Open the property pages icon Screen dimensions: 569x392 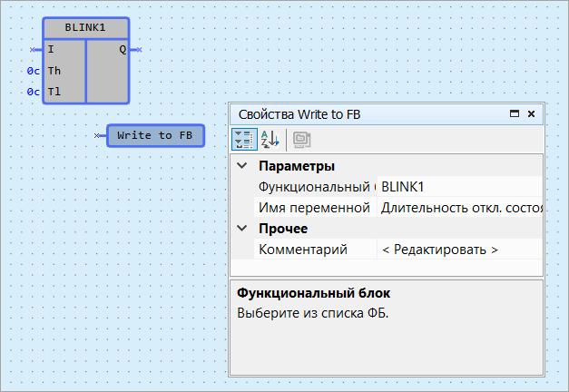click(301, 139)
